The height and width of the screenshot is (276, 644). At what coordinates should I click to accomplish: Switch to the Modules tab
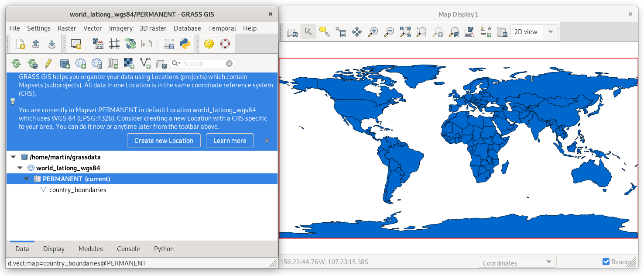click(x=91, y=249)
